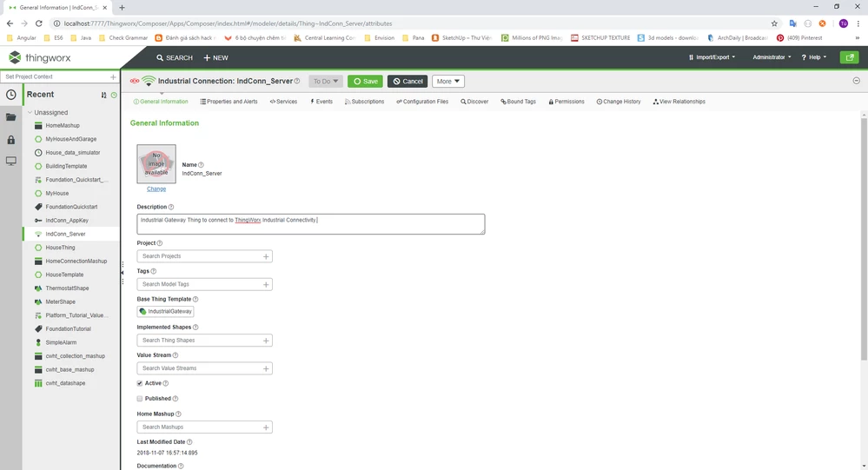The image size is (868, 470).
Task: Click help icon next to IndConn_Server title
Action: click(x=297, y=82)
